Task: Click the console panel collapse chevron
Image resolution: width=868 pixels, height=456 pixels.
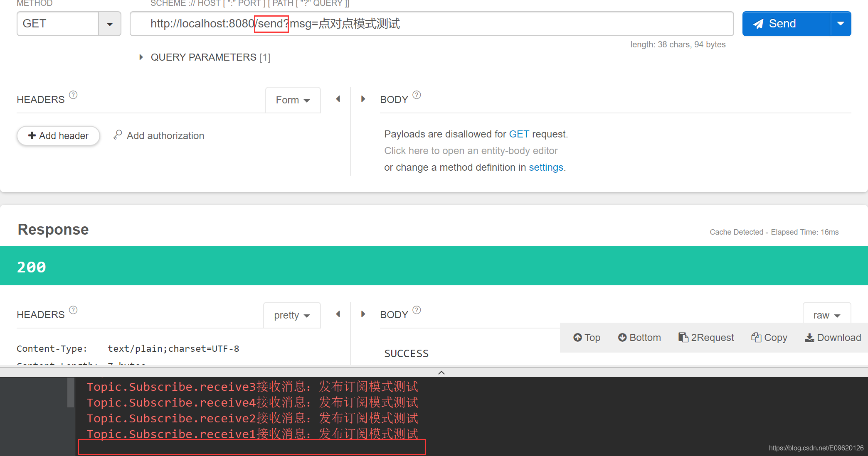Action: [441, 373]
